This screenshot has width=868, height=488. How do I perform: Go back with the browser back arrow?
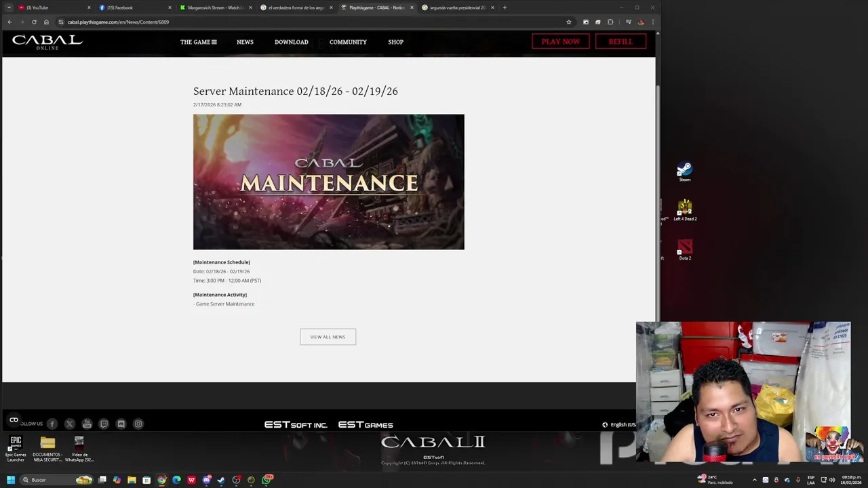click(9, 22)
